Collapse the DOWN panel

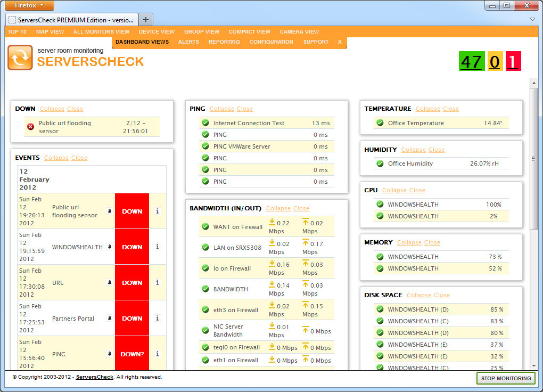pyautogui.click(x=52, y=109)
